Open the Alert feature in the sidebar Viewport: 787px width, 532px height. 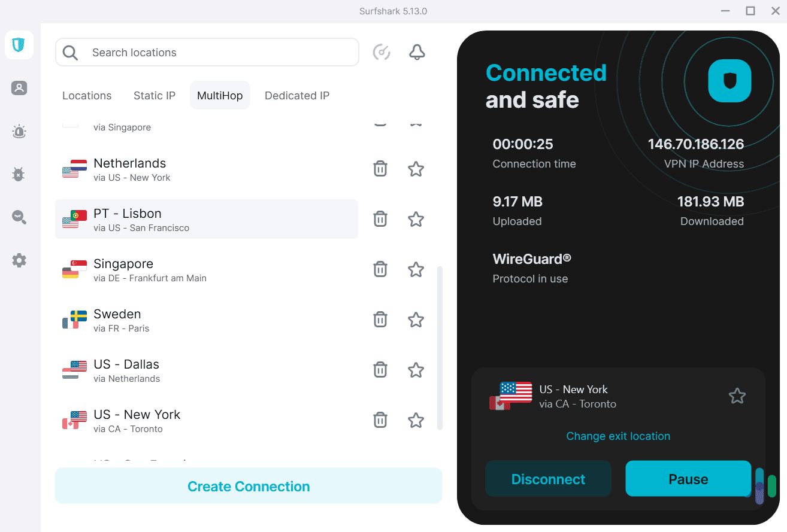tap(19, 132)
